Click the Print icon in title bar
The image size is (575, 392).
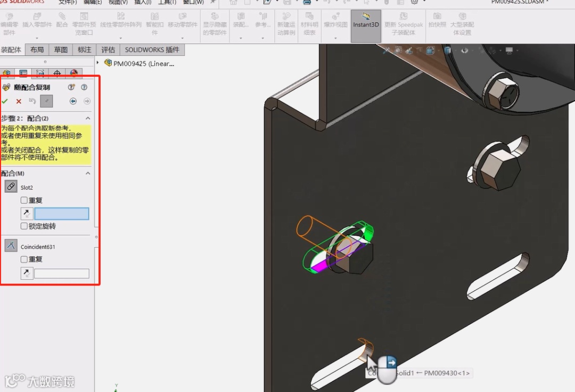pyautogui.click(x=307, y=2)
